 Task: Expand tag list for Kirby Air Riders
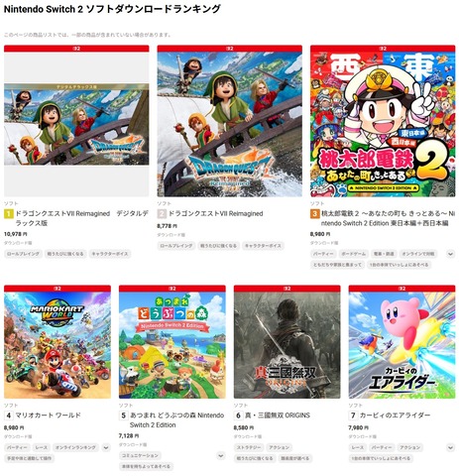click(x=451, y=447)
